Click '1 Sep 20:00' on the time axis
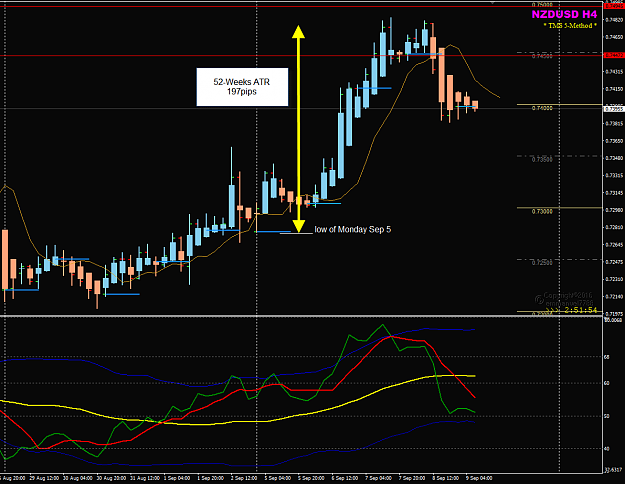Screen dimensions: 625x484 click(x=210, y=478)
